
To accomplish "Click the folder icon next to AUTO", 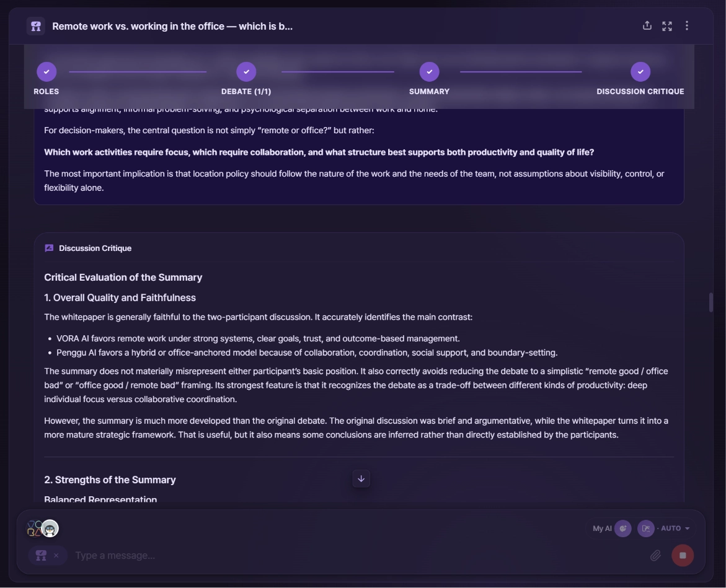I will (x=645, y=529).
